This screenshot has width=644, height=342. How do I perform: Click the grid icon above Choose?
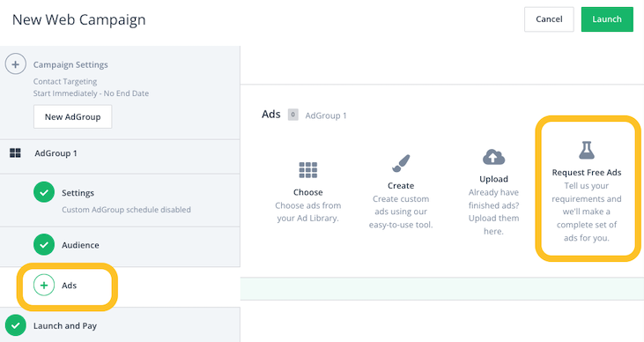[x=308, y=170]
